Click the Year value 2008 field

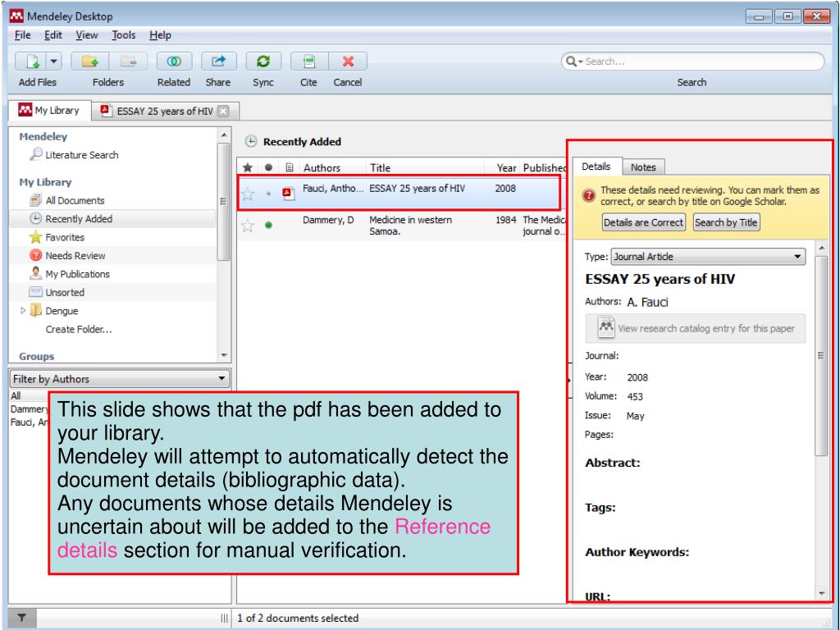point(637,377)
